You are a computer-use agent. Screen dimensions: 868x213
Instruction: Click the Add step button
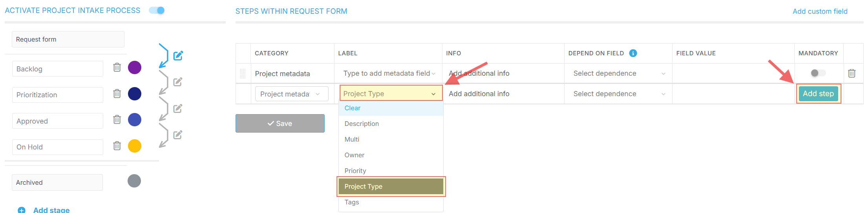pos(818,94)
